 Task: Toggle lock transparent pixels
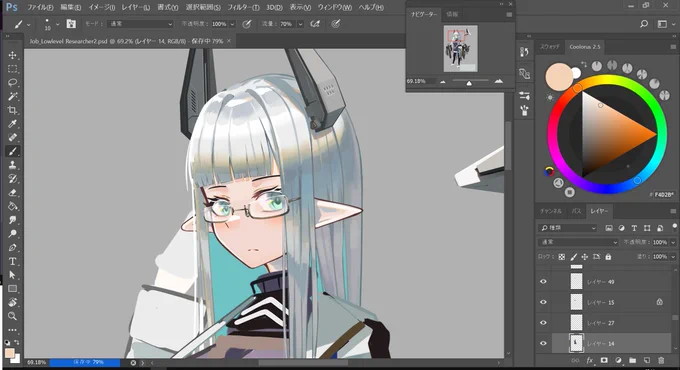pos(562,257)
